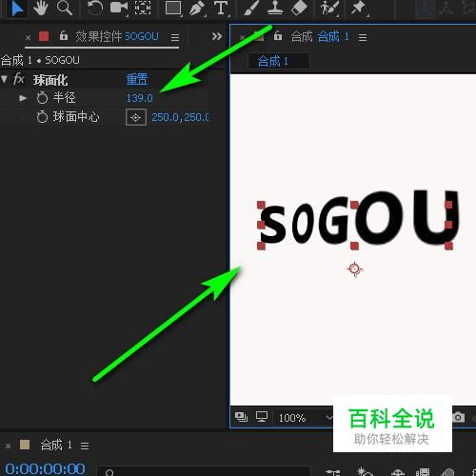
Task: Expand the 半径 property slider
Action: pyautogui.click(x=23, y=98)
